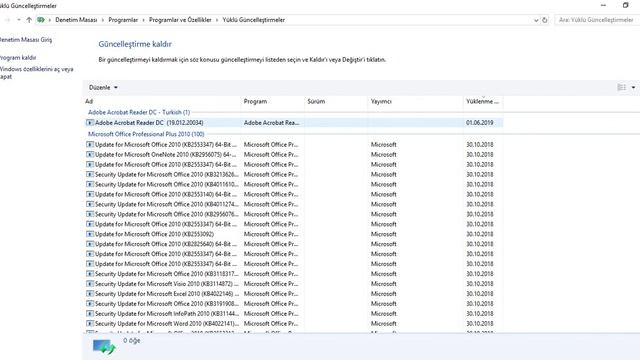
Task: Select Security Update for Office 2010 (KB4011274)
Action: click(293, 204)
